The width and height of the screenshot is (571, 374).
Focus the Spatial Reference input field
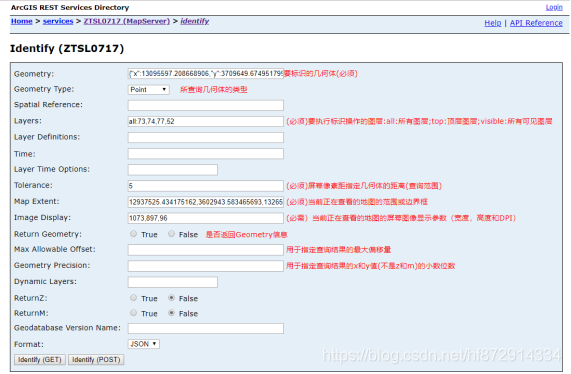pyautogui.click(x=206, y=106)
